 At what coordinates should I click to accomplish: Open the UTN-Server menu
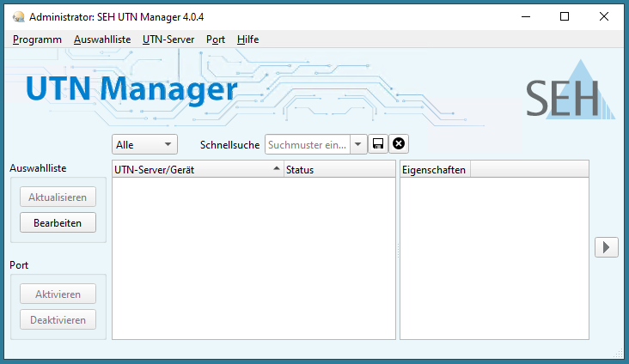pos(168,39)
